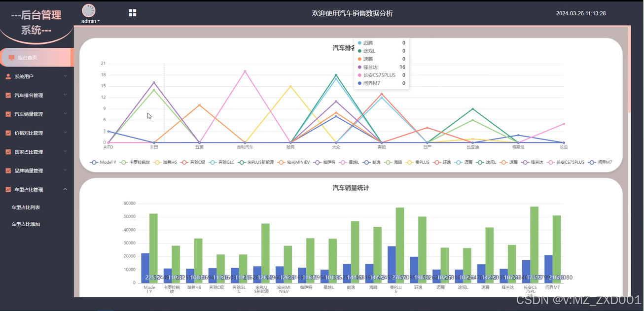Viewport: 644px width, 311px height.
Task: Click the 特斯拉 x-axis label
Action: pyautogui.click(x=518, y=147)
